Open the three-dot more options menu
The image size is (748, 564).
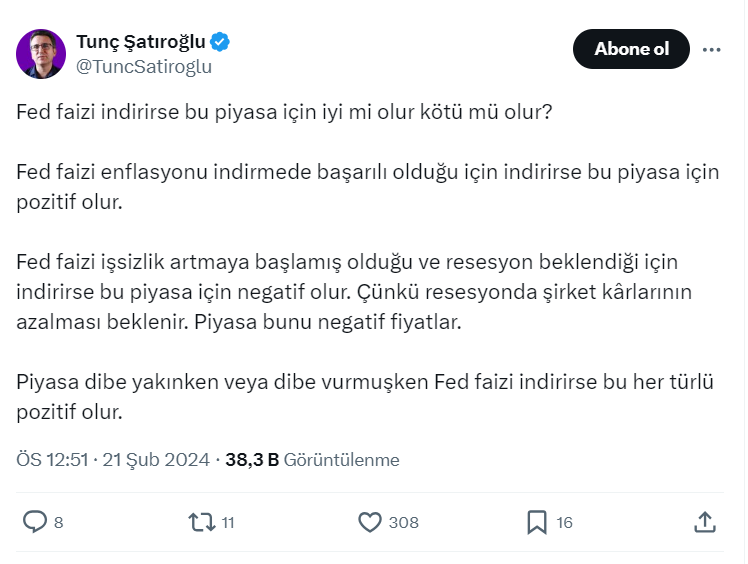coord(712,49)
